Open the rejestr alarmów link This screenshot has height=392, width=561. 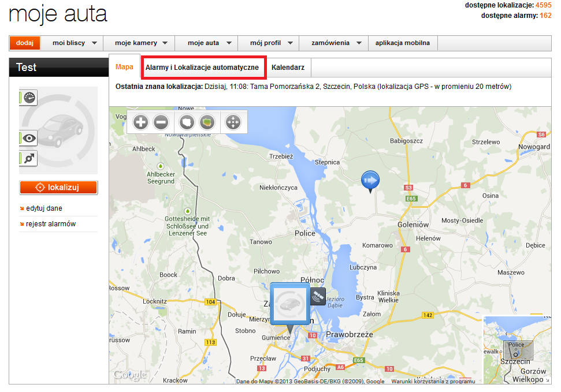51,224
